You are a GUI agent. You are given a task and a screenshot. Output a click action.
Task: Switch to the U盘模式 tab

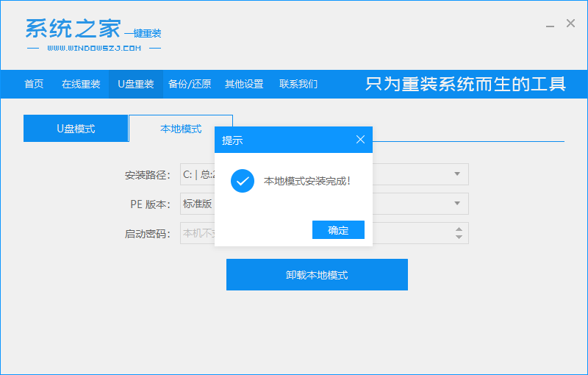(x=76, y=129)
